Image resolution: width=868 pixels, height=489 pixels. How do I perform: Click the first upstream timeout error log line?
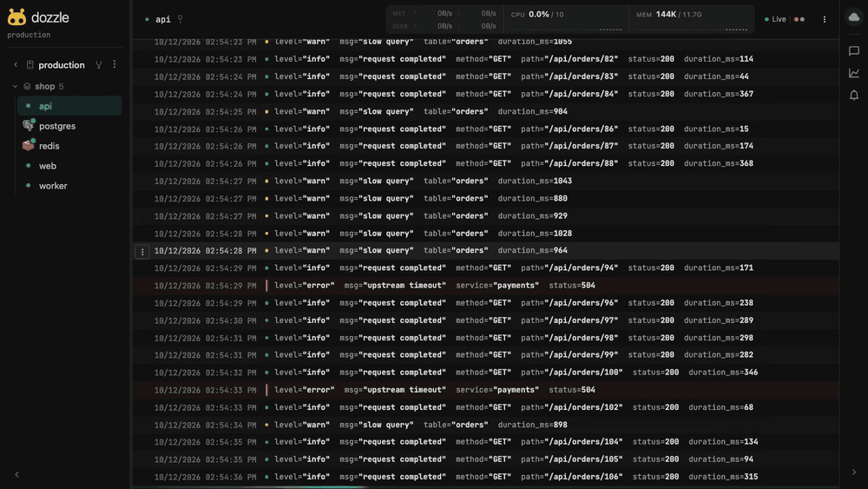485,286
